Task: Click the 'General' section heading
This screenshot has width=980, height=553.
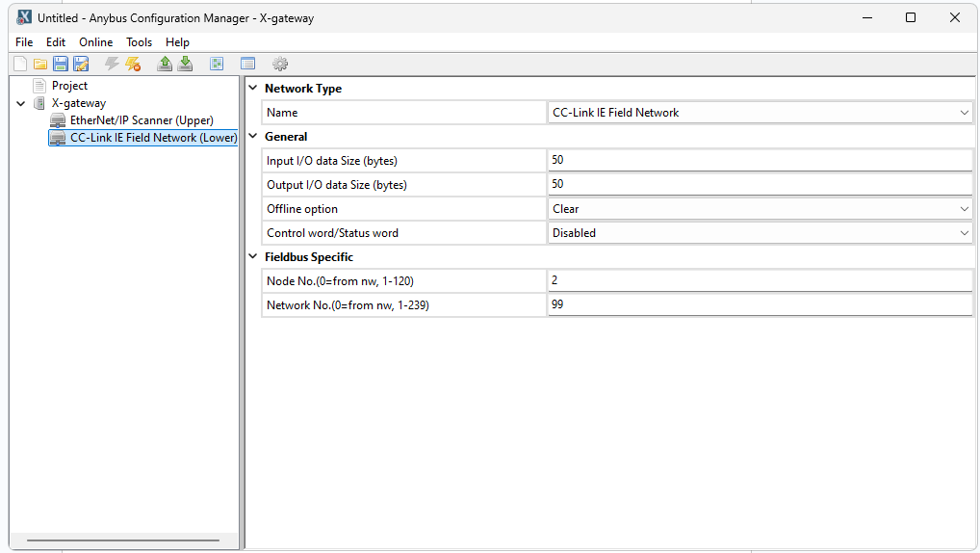Action: [286, 137]
